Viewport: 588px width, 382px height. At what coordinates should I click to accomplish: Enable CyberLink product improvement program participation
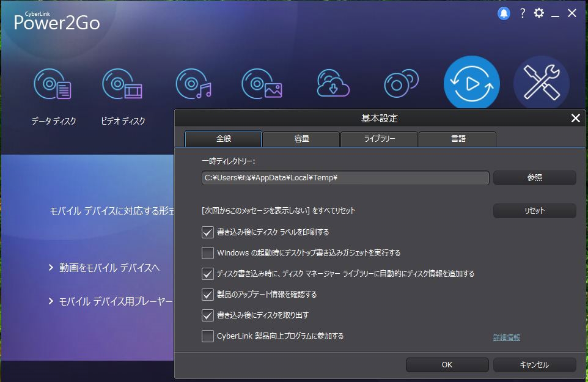click(207, 336)
